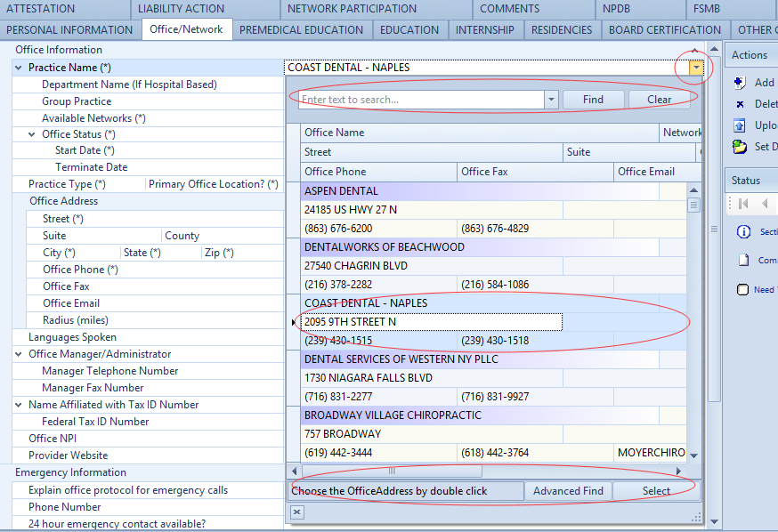Viewport: 778px width, 532px height.
Task: Click the Group Practice field row
Action: (x=148, y=101)
